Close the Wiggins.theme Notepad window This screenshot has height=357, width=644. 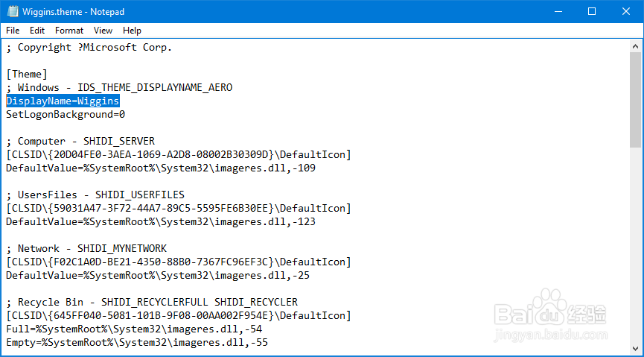point(626,11)
